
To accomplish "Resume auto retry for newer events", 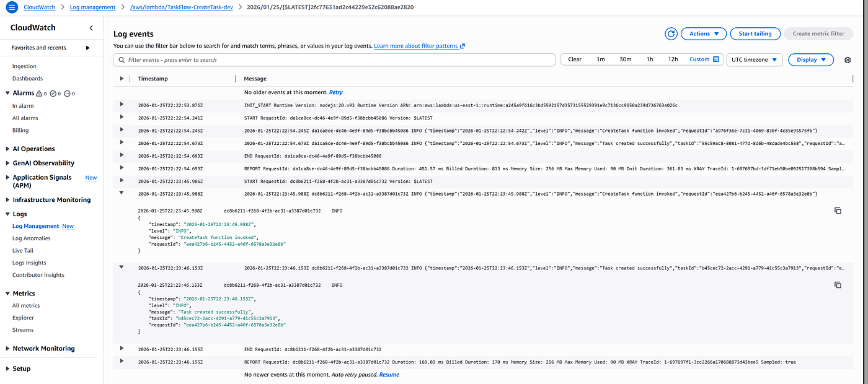I will tap(389, 375).
